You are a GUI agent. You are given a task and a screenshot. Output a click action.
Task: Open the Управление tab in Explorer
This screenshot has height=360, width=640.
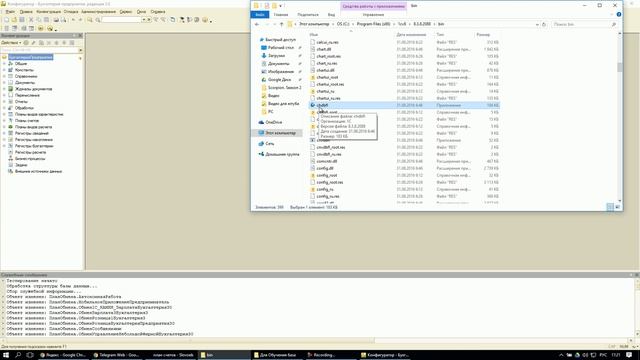point(373,15)
